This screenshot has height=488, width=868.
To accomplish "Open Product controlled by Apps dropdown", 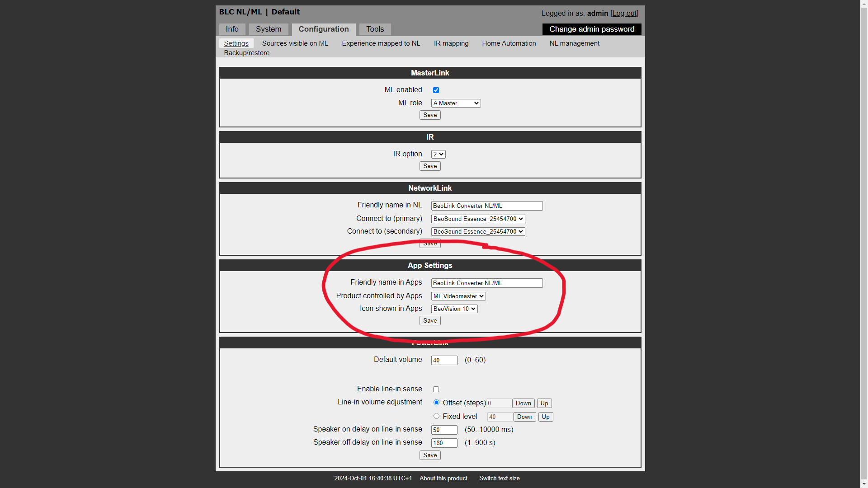I will click(x=458, y=296).
